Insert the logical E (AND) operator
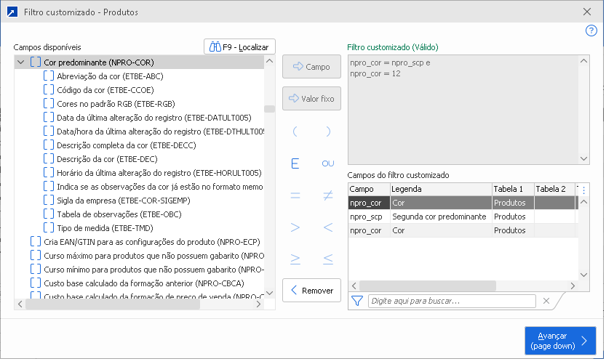614x364 pixels. (x=295, y=163)
